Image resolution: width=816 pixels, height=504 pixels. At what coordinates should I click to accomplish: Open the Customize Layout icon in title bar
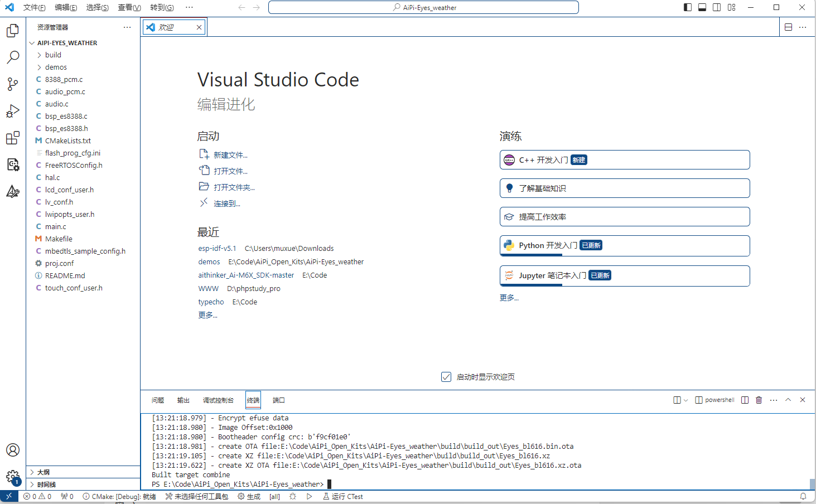[x=732, y=7]
